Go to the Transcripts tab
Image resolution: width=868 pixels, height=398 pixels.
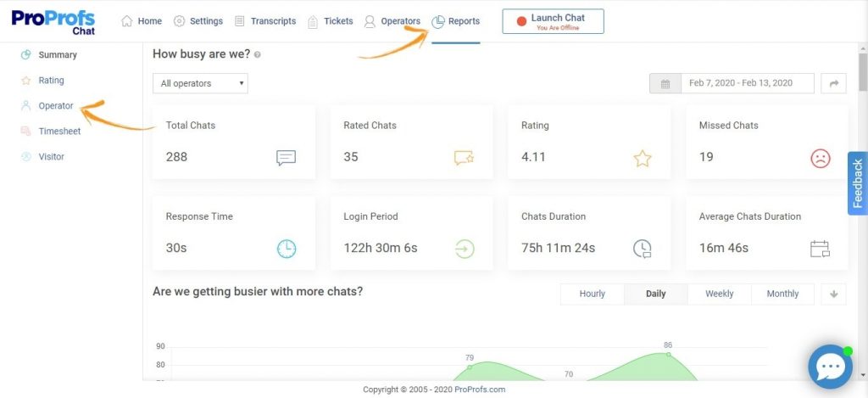pos(265,21)
